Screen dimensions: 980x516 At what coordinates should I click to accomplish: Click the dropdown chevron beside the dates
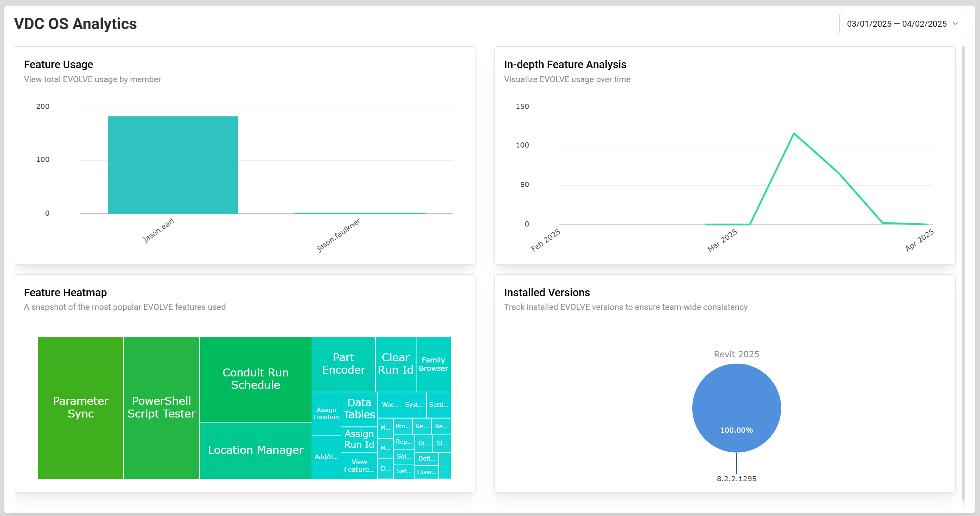pos(955,24)
